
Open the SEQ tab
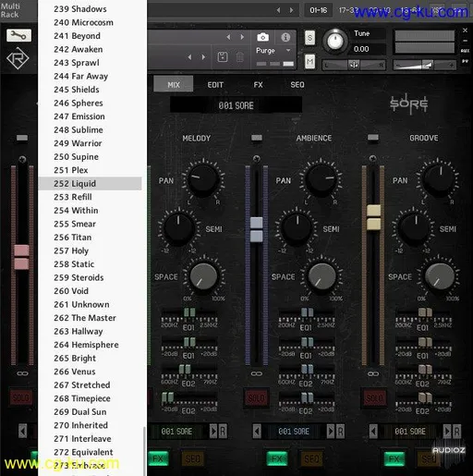coord(297,84)
